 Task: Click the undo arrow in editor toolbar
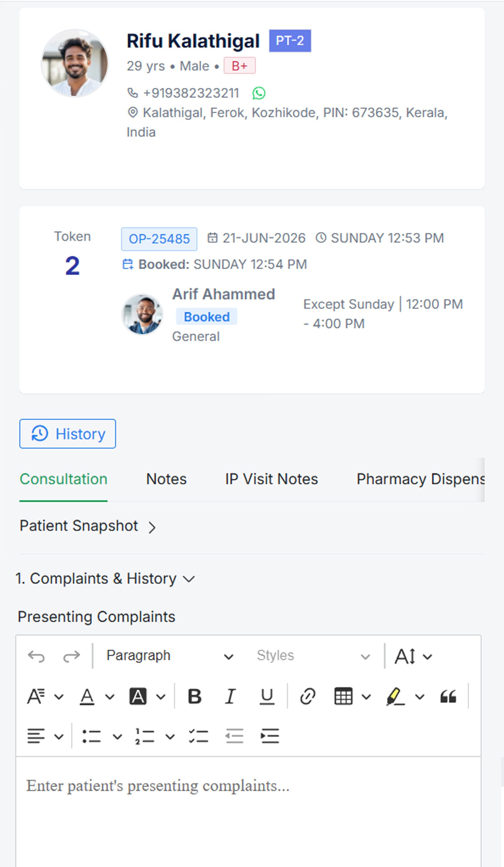(x=36, y=656)
